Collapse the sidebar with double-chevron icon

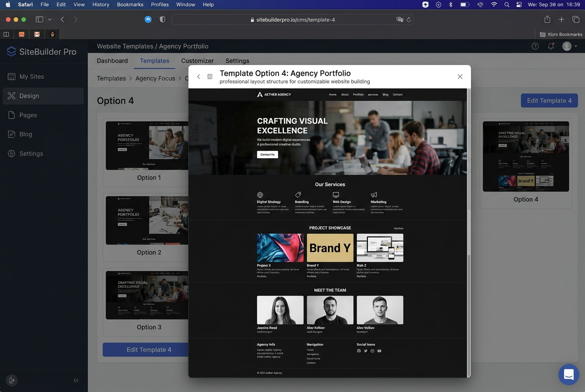76,380
